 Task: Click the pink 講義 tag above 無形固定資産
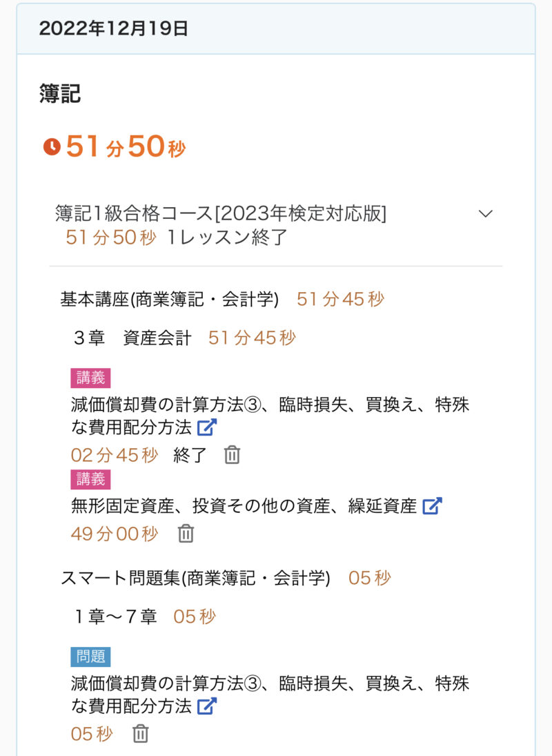[x=90, y=479]
